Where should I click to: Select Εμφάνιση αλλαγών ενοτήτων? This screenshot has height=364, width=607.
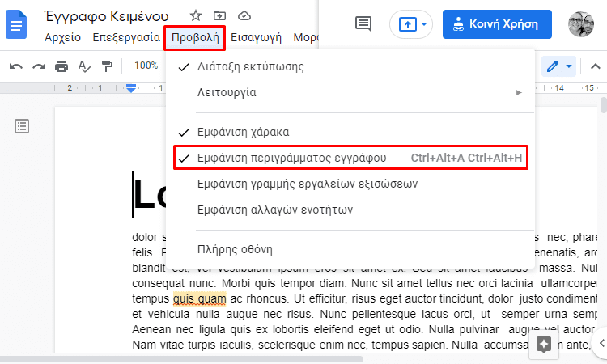point(350,210)
